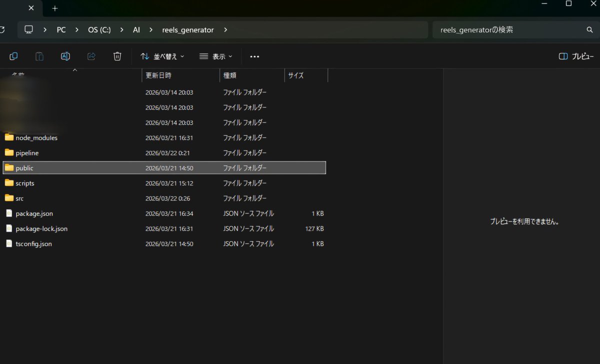Expand the chevron right of the monitor icon

(45, 30)
